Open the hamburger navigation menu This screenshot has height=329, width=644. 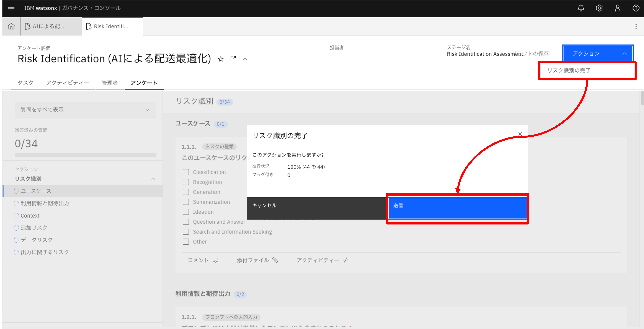(11, 8)
